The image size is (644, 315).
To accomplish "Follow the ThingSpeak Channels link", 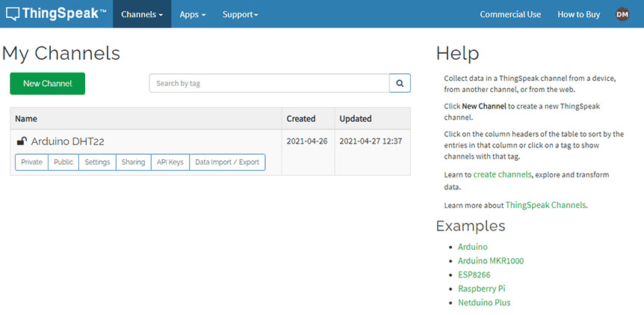I will click(545, 205).
